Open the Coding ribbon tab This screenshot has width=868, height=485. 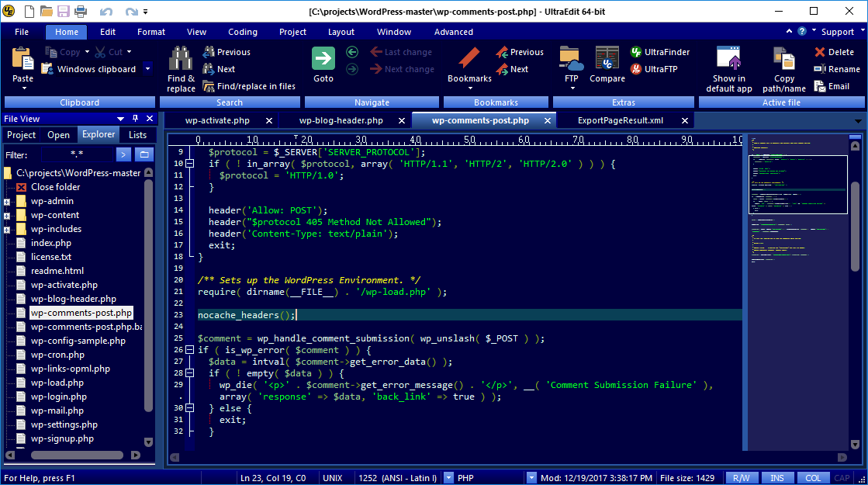243,32
